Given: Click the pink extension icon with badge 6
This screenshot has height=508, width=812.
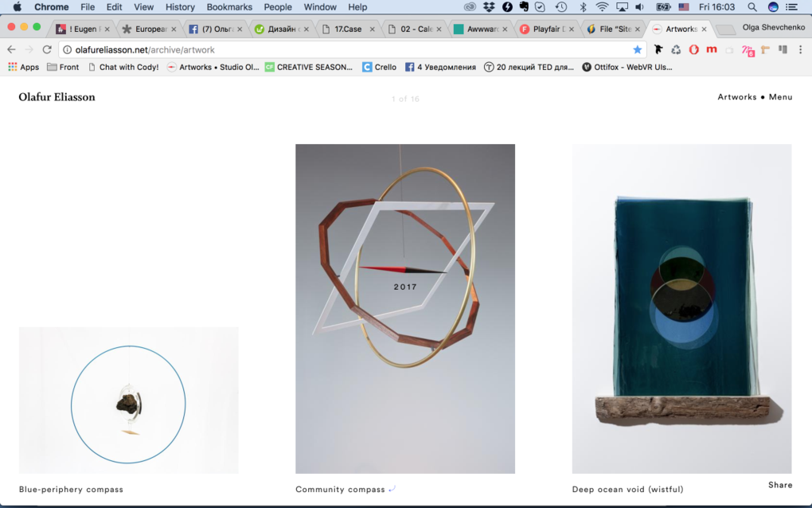Looking at the screenshot, I should [748, 50].
